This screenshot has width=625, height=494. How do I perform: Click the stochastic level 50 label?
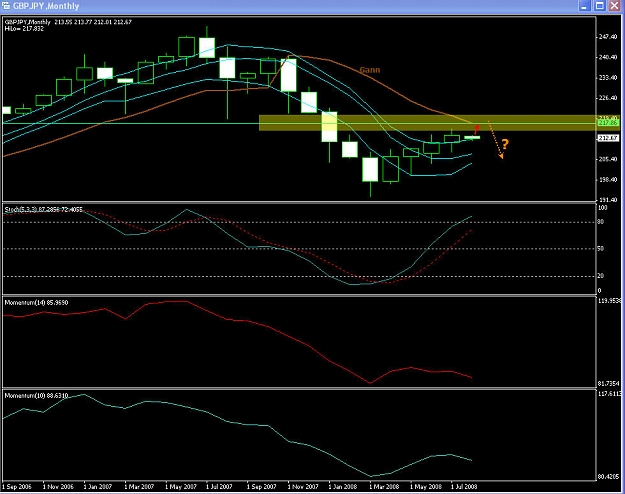[601, 249]
